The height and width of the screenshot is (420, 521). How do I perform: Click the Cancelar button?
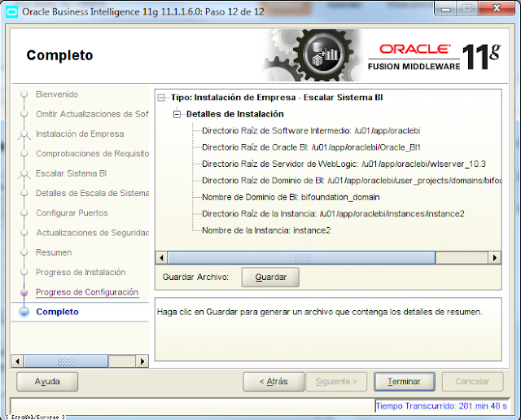click(472, 382)
